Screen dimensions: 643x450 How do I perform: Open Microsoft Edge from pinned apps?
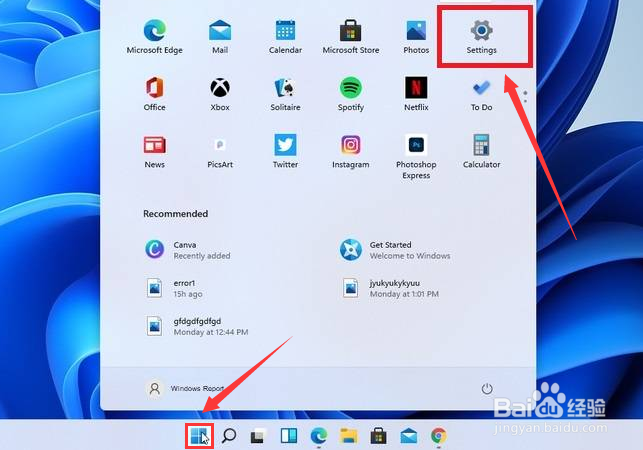tap(155, 37)
